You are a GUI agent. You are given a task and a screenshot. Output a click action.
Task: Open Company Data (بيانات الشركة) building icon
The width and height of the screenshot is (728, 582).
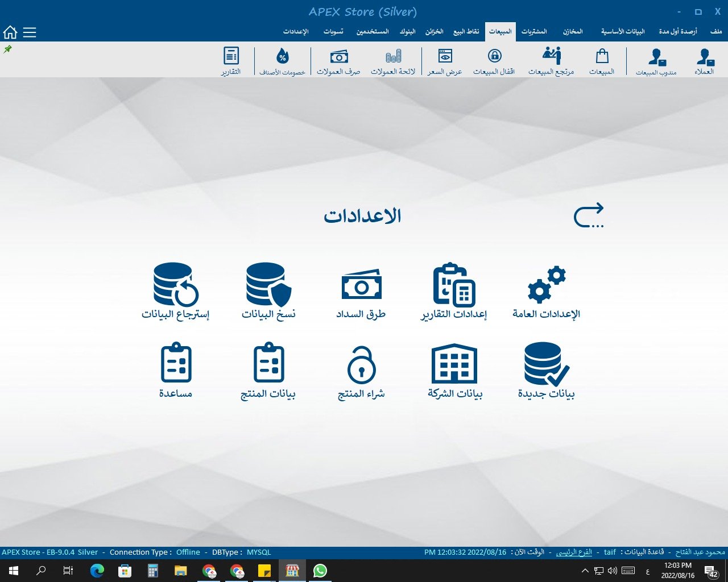(x=454, y=364)
